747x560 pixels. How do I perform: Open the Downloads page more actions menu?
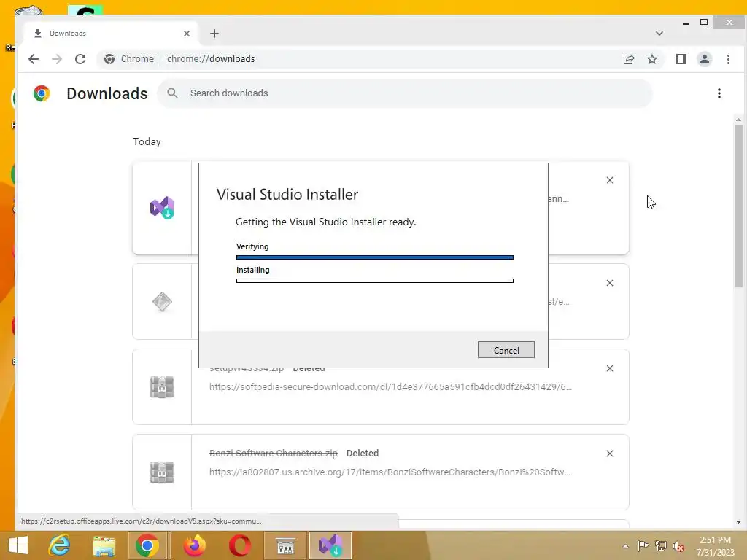point(719,93)
